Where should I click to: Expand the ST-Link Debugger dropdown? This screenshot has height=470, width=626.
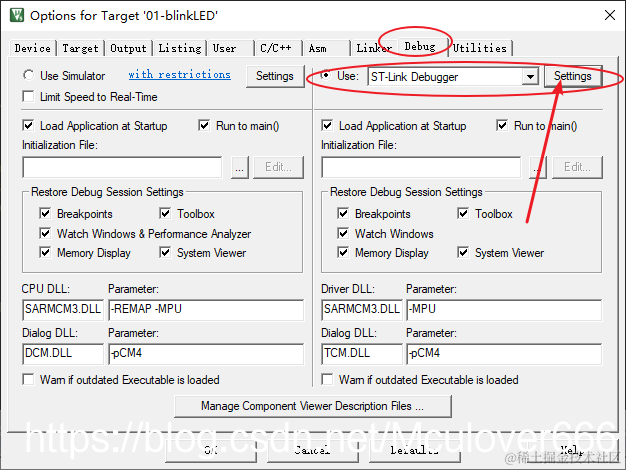530,76
